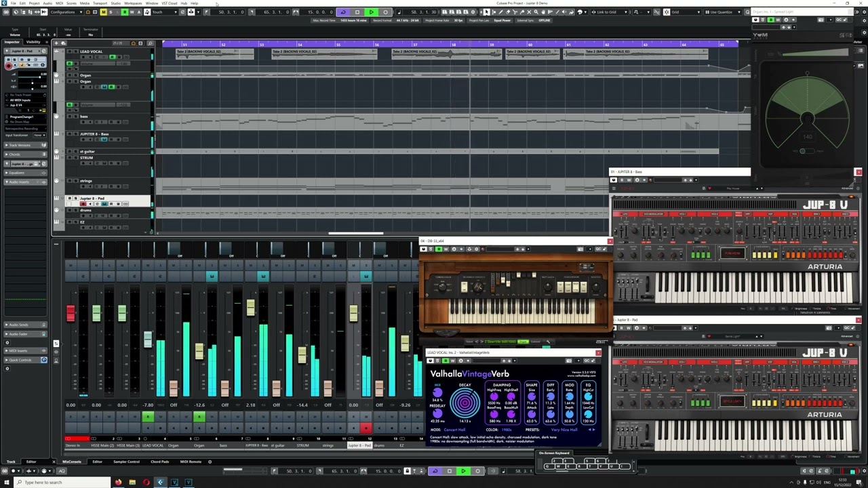Open the MIDI Remote tab

191,462
